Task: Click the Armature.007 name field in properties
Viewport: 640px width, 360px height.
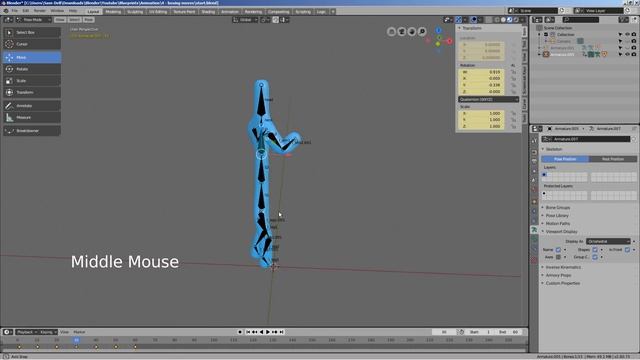Action: click(x=586, y=139)
